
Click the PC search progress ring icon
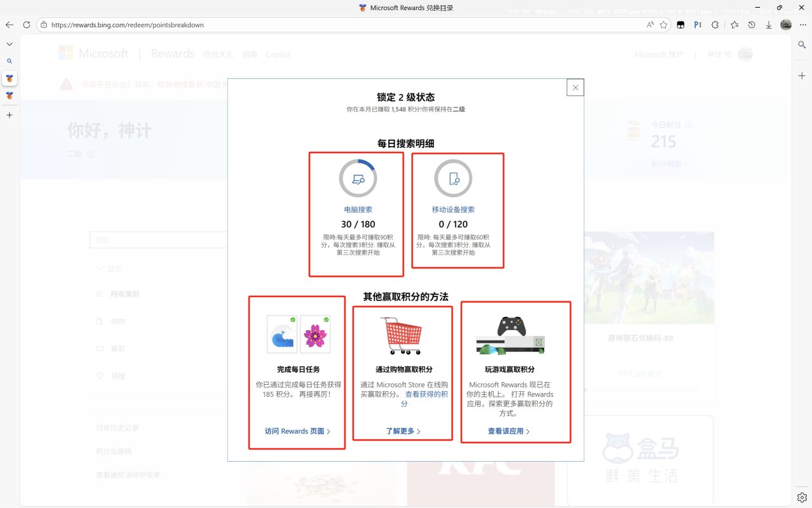(x=358, y=178)
